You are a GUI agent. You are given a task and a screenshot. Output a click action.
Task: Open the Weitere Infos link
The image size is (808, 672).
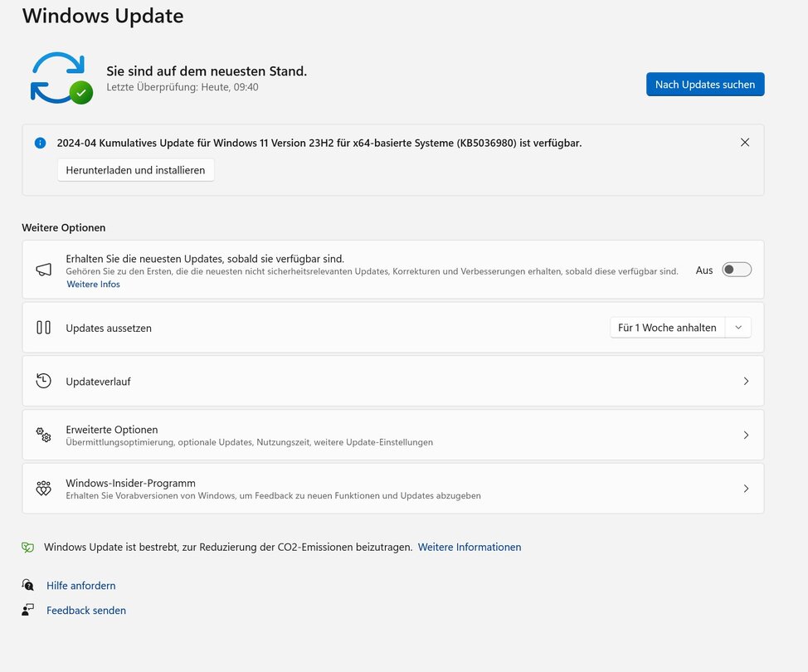pyautogui.click(x=93, y=285)
